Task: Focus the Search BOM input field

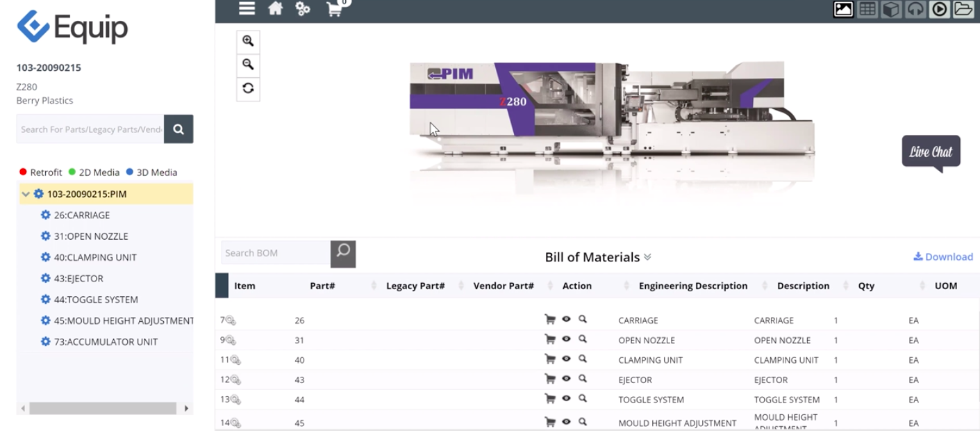Action: pyautogui.click(x=276, y=253)
